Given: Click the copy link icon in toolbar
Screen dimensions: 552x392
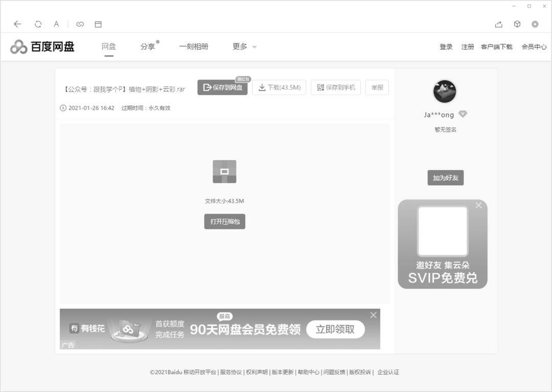Looking at the screenshot, I should click(x=80, y=24).
